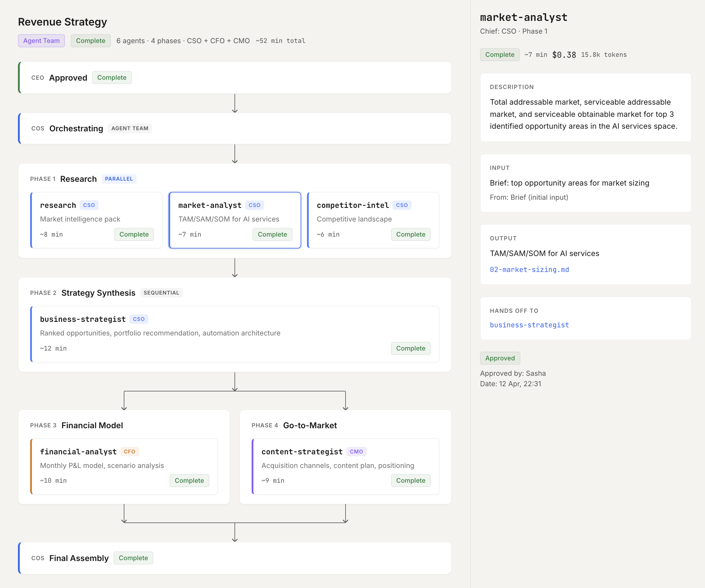705x588 pixels.
Task: Click the CEO Approved step row
Action: pyautogui.click(x=235, y=78)
